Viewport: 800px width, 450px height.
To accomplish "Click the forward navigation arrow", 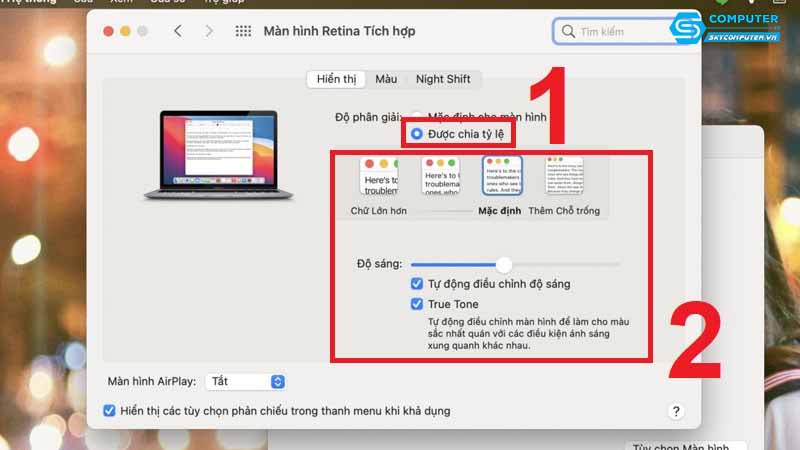I will click(209, 31).
